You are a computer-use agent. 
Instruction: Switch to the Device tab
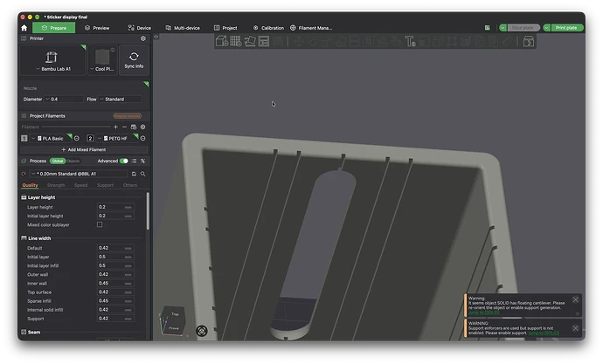pyautogui.click(x=139, y=28)
